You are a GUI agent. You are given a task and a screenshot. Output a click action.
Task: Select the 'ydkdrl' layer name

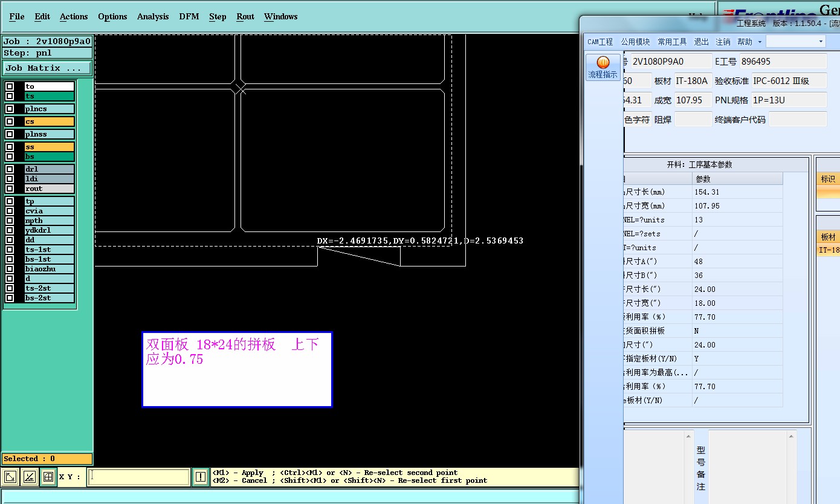[x=49, y=230]
